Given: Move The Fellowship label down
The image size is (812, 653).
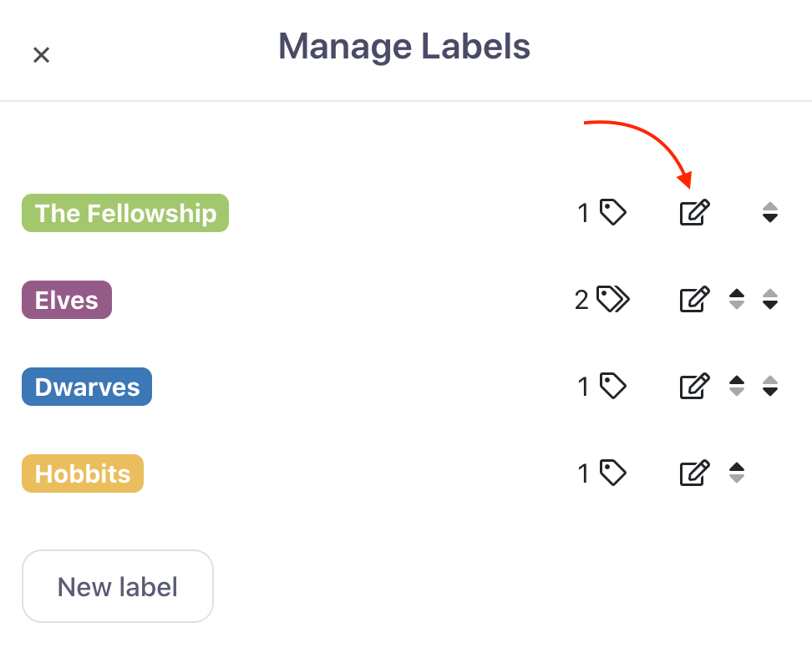Looking at the screenshot, I should 770,212.
